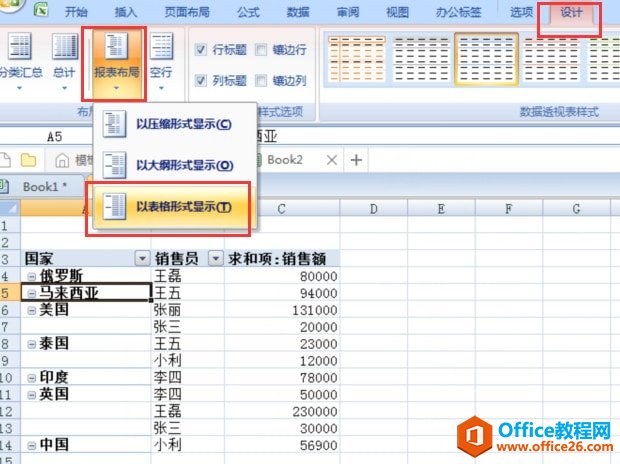This screenshot has height=464, width=620.
Task: Open the 办公标签 ribbon tab
Action: [x=458, y=12]
